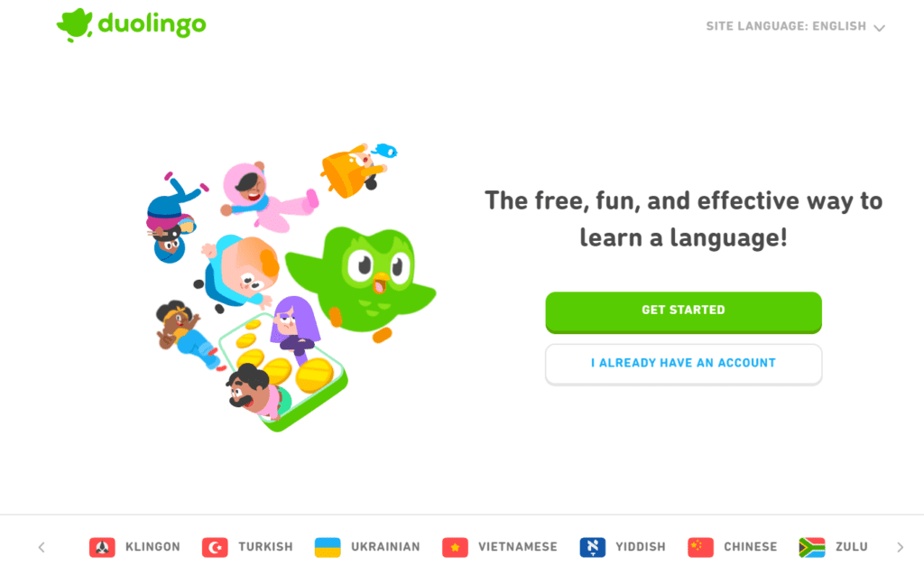Pick the Ukrainian flag icon

click(328, 547)
